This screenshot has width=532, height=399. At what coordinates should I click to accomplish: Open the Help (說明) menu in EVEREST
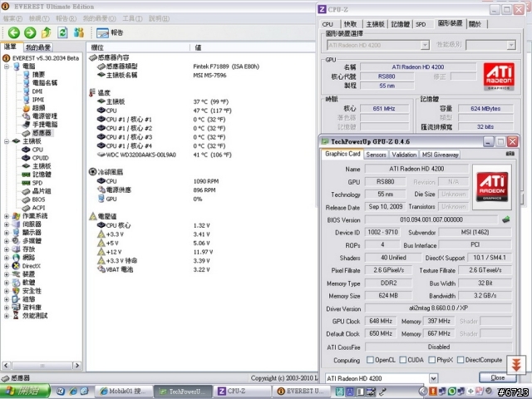click(x=159, y=18)
